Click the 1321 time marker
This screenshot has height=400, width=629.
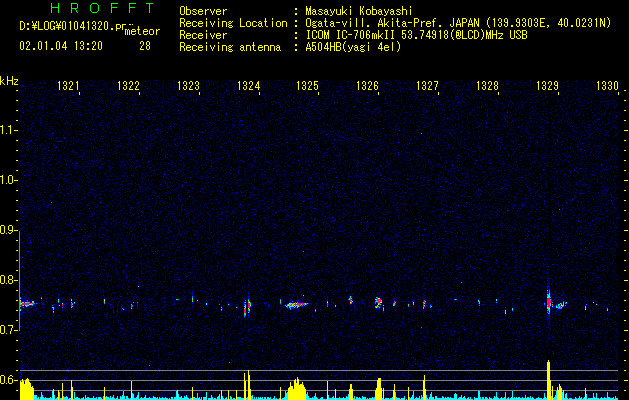coord(68,86)
